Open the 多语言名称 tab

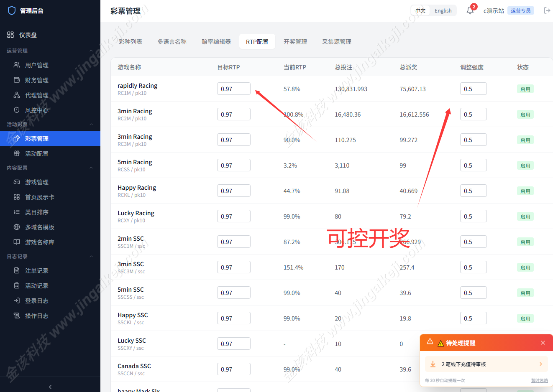172,42
